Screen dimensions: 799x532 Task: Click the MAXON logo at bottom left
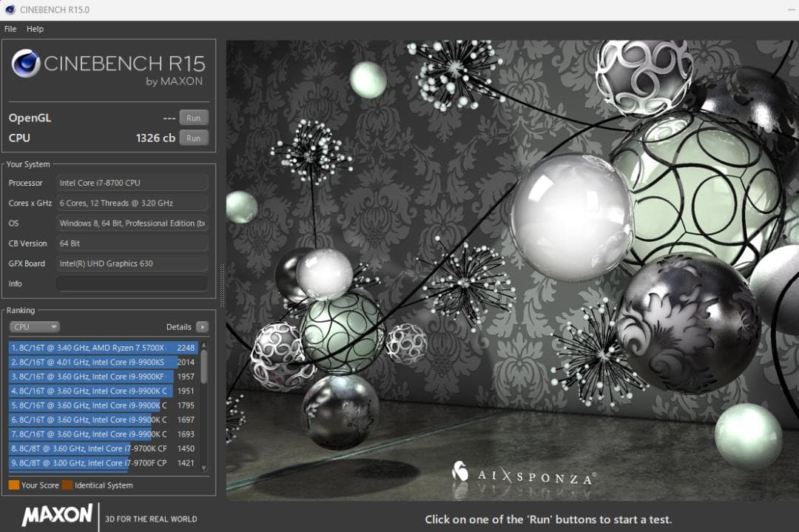(57, 515)
